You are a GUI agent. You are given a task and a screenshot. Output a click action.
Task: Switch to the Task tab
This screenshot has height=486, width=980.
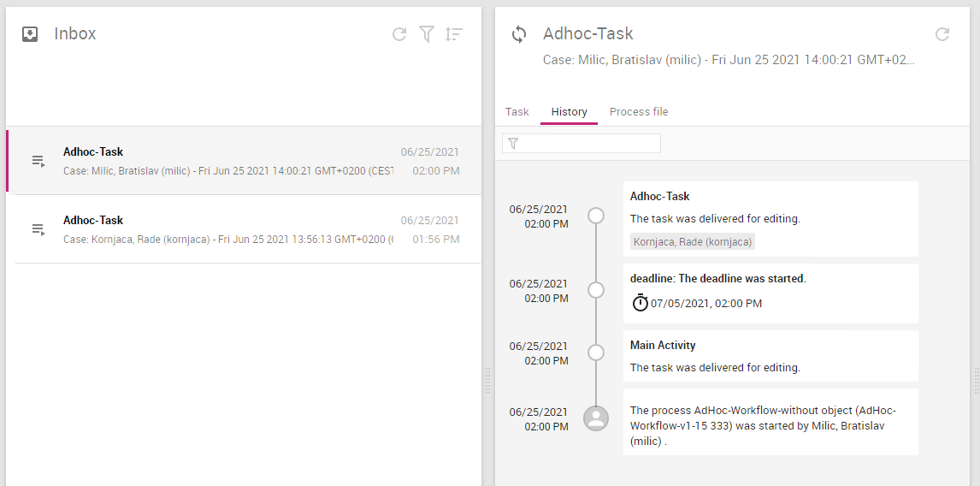[x=517, y=112]
